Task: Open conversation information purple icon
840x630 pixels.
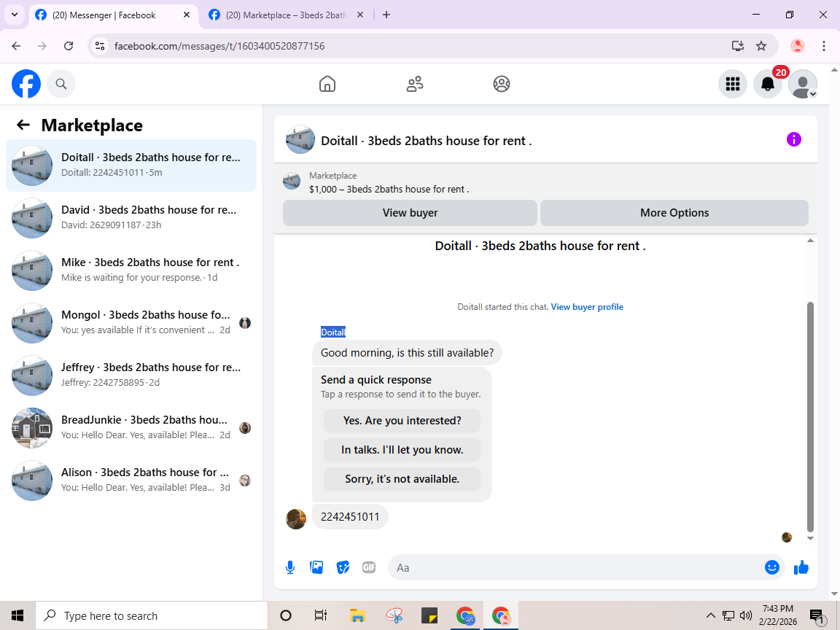Action: (793, 139)
